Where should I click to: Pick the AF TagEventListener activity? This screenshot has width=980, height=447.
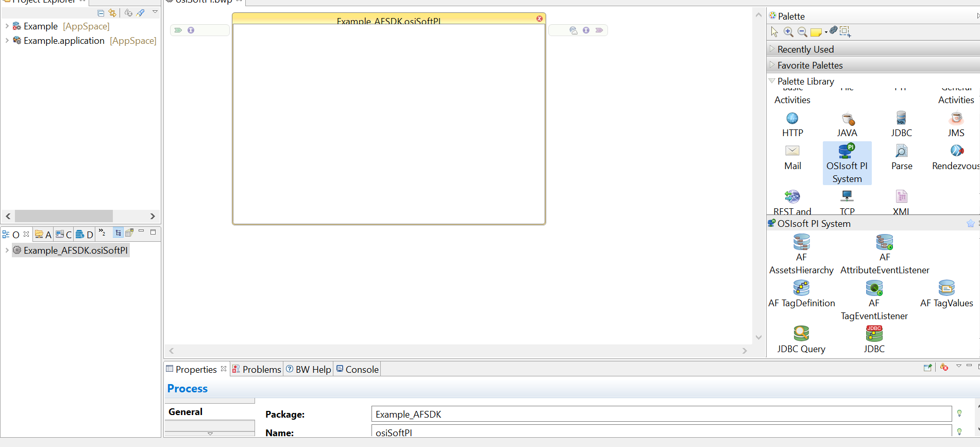pyautogui.click(x=874, y=301)
